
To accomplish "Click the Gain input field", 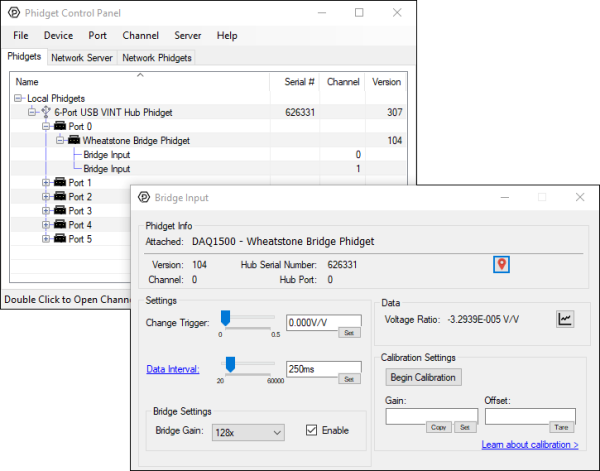I will [432, 416].
